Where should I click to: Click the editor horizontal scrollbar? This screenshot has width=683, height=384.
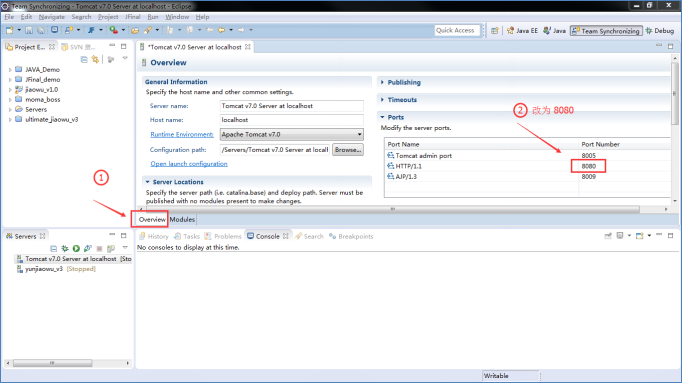pos(392,209)
